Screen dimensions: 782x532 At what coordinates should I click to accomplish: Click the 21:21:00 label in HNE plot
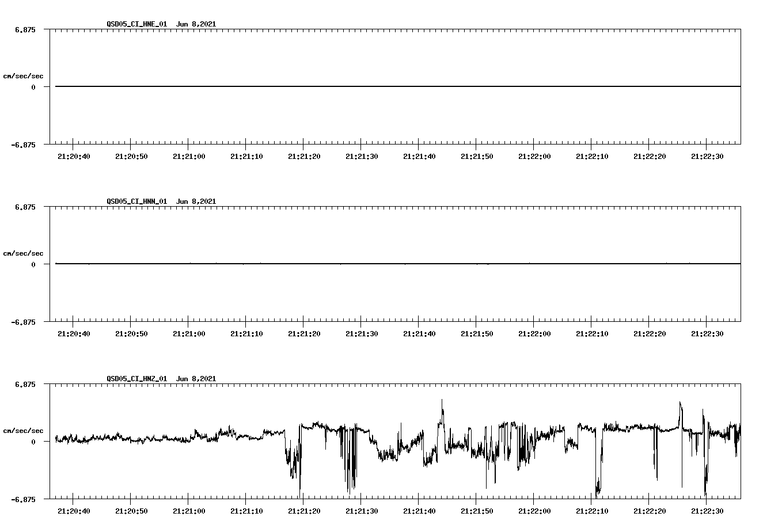point(189,156)
